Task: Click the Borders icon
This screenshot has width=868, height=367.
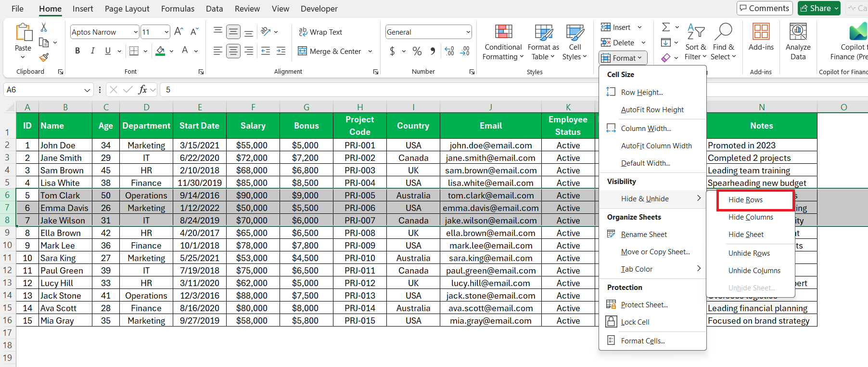Action: tap(134, 51)
